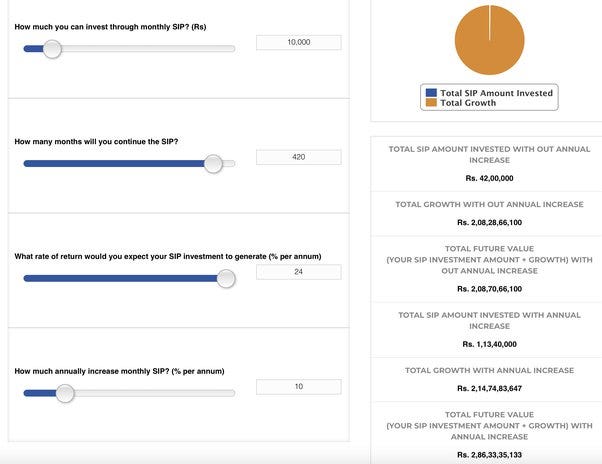Click the expected rate of return slider handle
The width and height of the screenshot is (602, 464).
coord(226,279)
